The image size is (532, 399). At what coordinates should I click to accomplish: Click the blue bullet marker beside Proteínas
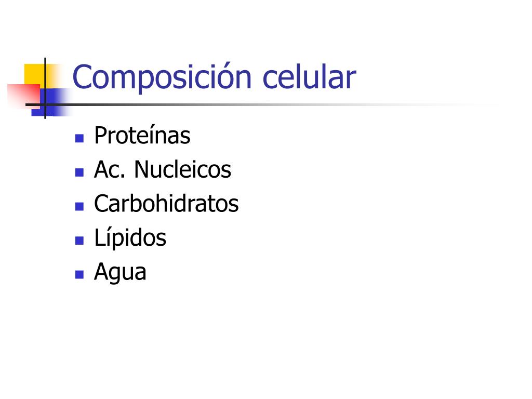(79, 138)
